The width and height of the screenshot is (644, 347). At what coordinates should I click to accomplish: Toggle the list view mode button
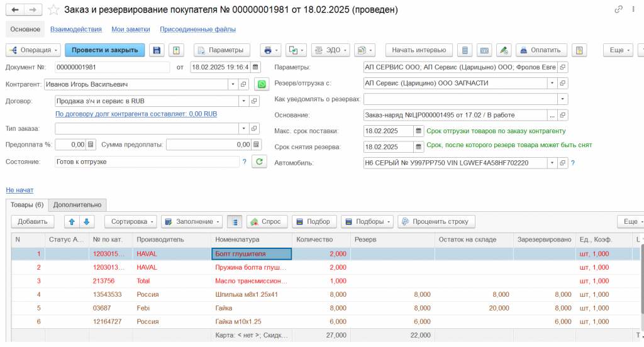click(x=235, y=221)
